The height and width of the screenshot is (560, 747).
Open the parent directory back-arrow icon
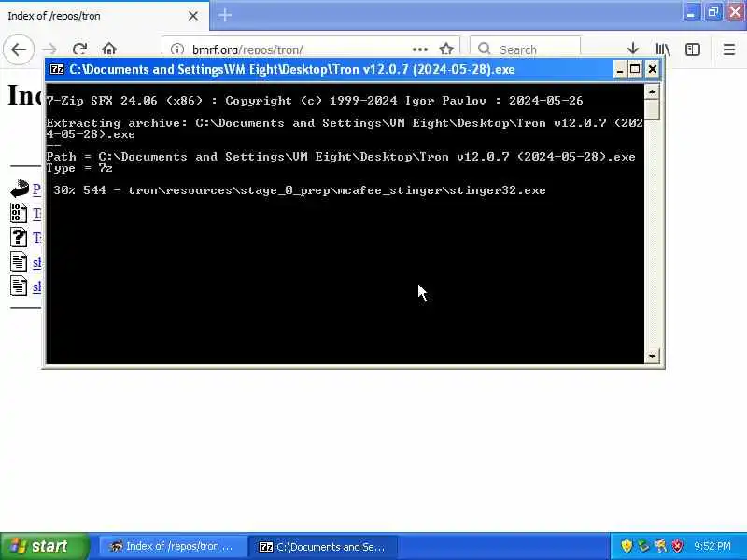point(20,189)
